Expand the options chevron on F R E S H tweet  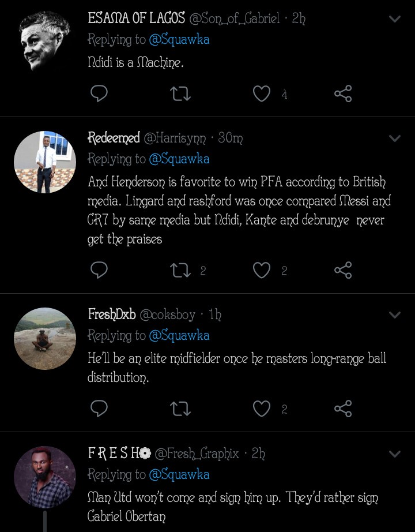[395, 454]
